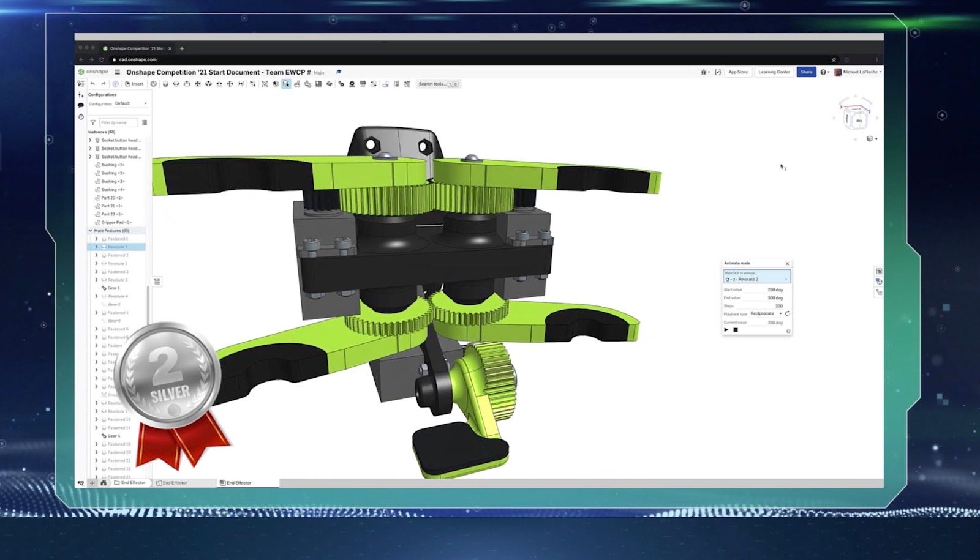The height and width of the screenshot is (560, 980).
Task: Click the stop button in Animate mate
Action: (x=736, y=330)
